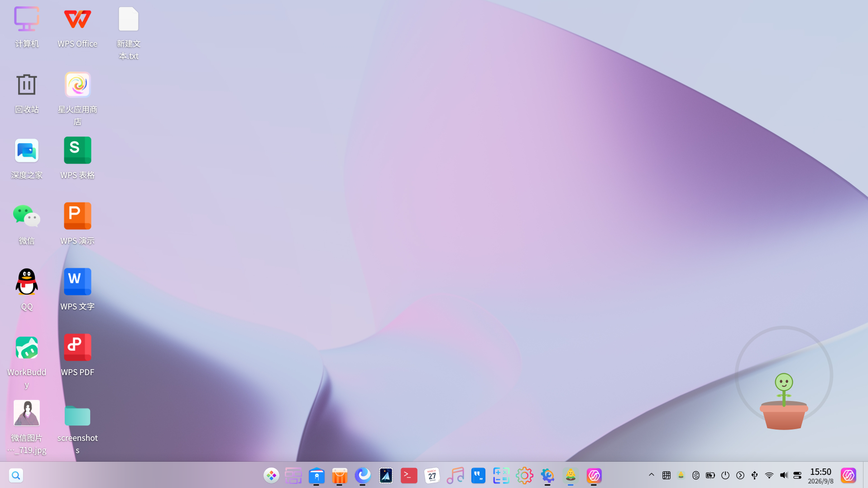Screen dimensions: 868x488
Task: Open the blue gear wrench tool
Action: [547, 475]
